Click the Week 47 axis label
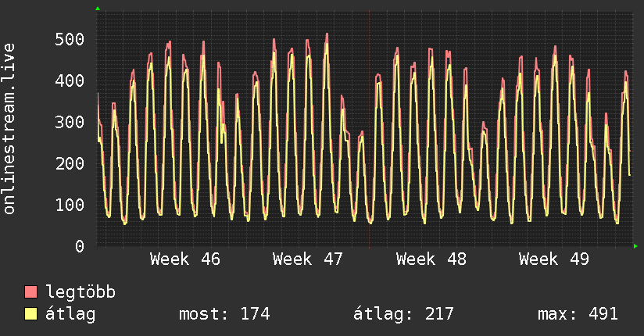Image resolution: width=644 pixels, height=336 pixels. (308, 259)
